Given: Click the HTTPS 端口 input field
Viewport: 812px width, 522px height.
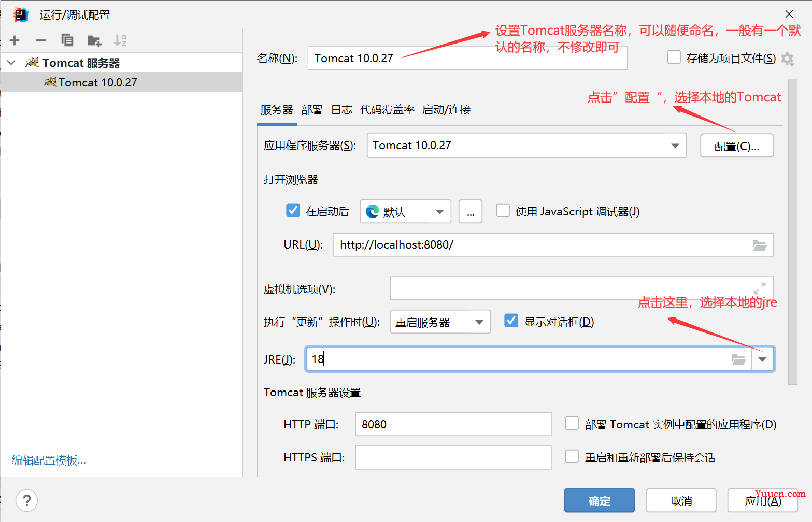Looking at the screenshot, I should pos(453,457).
